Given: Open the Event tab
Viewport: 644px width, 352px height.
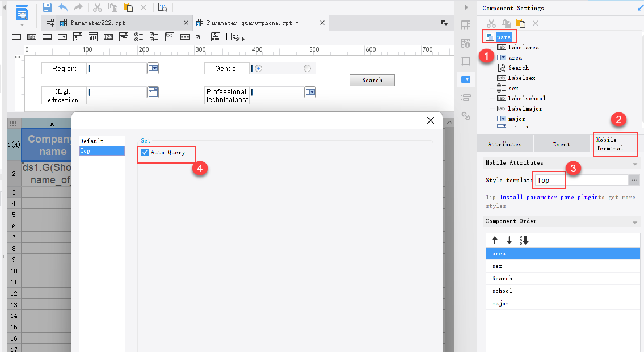Looking at the screenshot, I should 561,144.
